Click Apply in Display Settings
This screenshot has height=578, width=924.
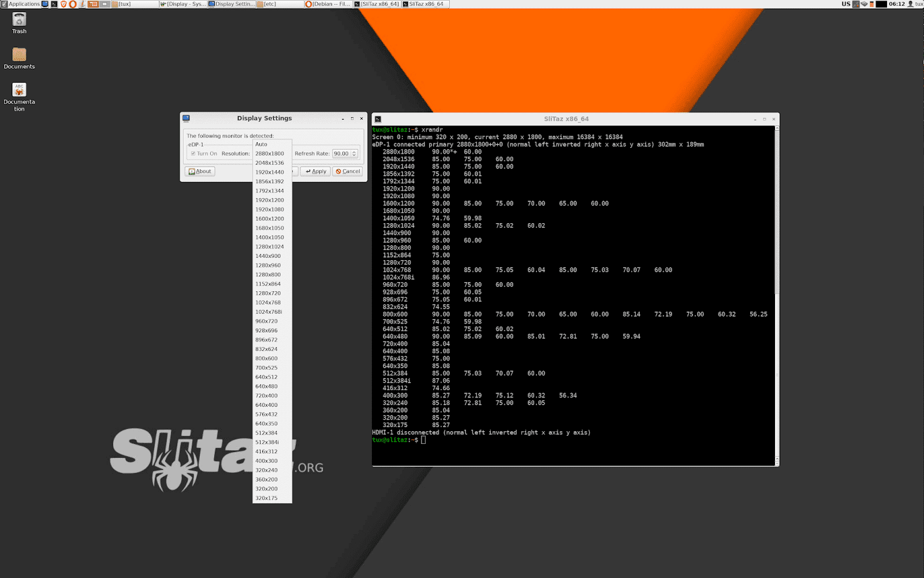pyautogui.click(x=315, y=172)
